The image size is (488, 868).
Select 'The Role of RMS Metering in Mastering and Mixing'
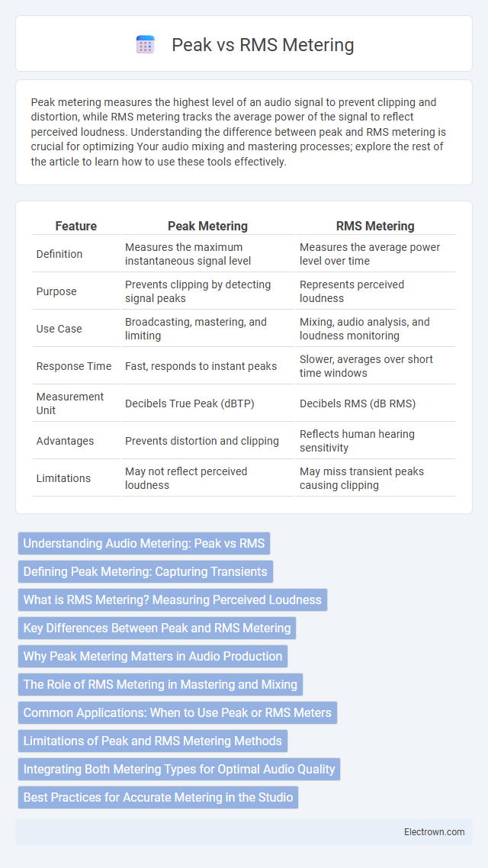[x=160, y=685]
